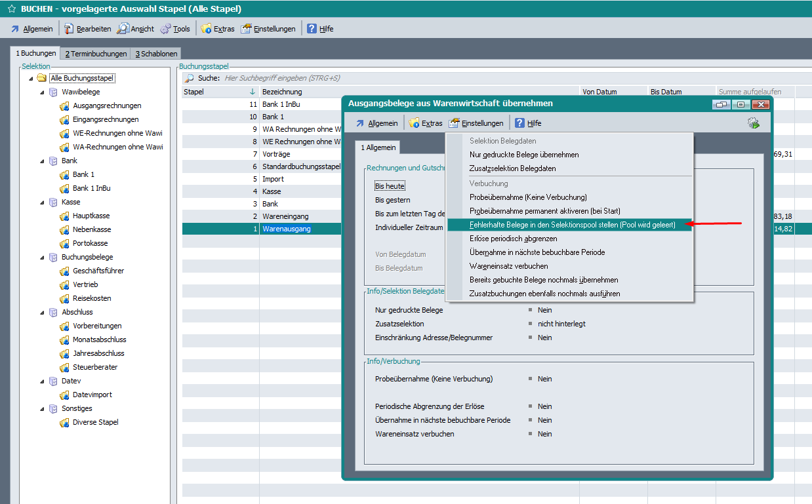Switch to the Terminbuchungen tab
812x504 pixels.
tap(96, 54)
